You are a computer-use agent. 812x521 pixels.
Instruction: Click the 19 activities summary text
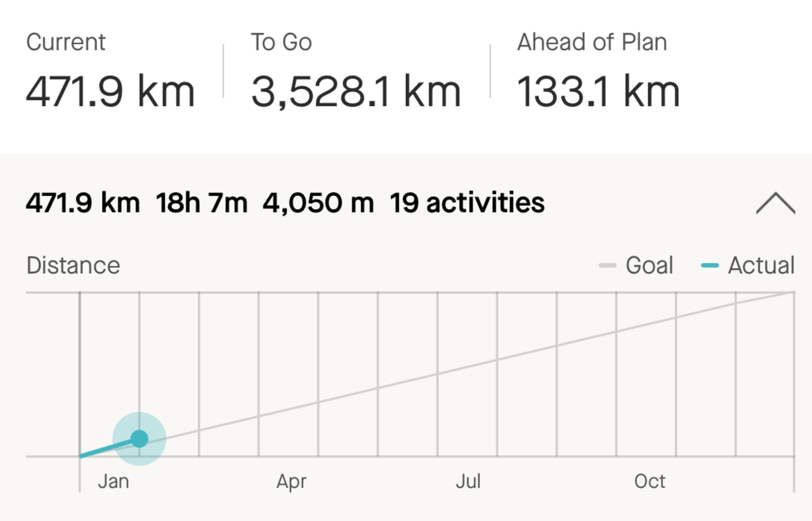467,203
